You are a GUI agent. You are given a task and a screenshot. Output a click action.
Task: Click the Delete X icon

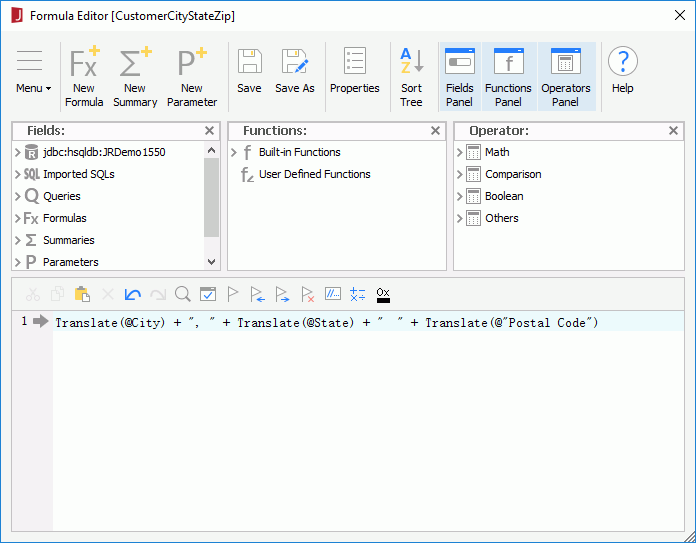(107, 294)
